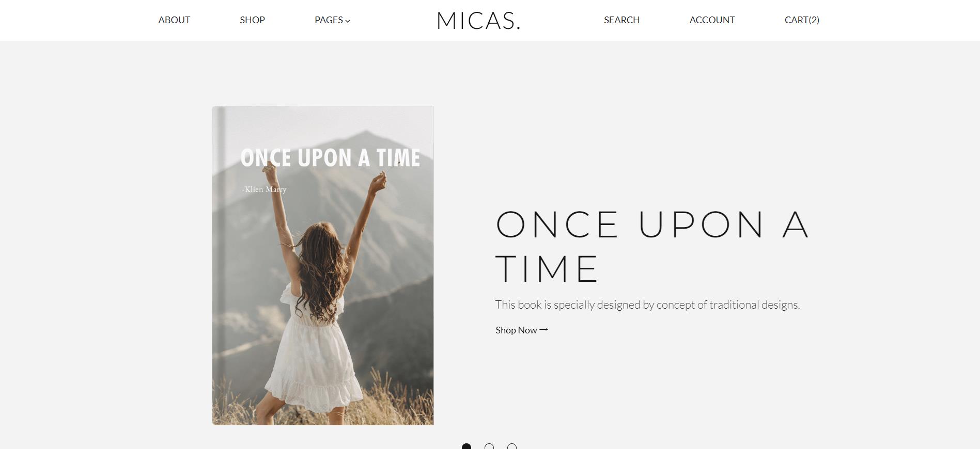Screen dimensions: 980x449
Task: Click the book cover image
Action: coord(323,266)
